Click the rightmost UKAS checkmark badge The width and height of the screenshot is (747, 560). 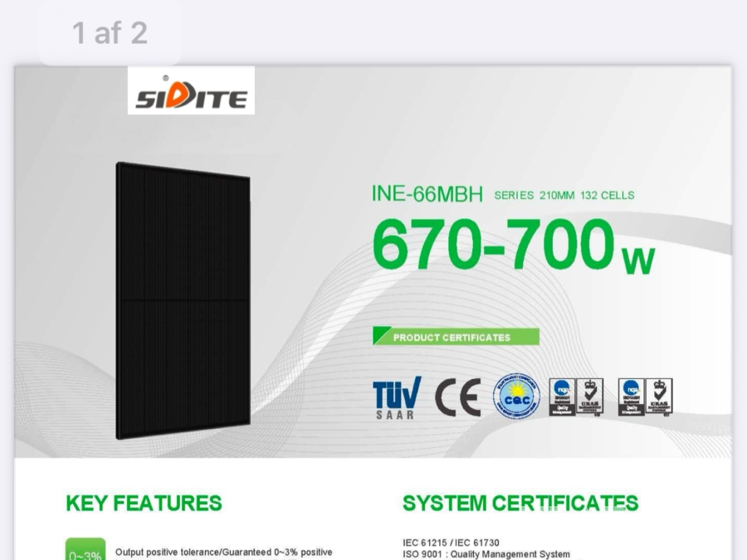click(x=659, y=397)
